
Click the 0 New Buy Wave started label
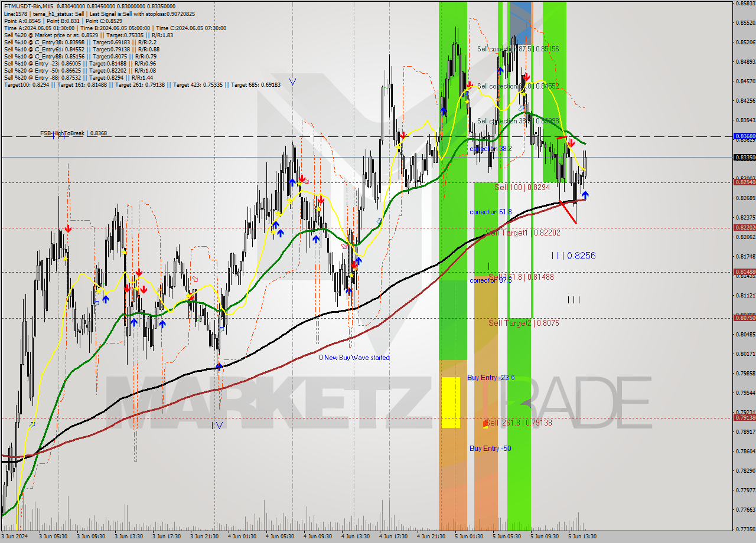354,358
